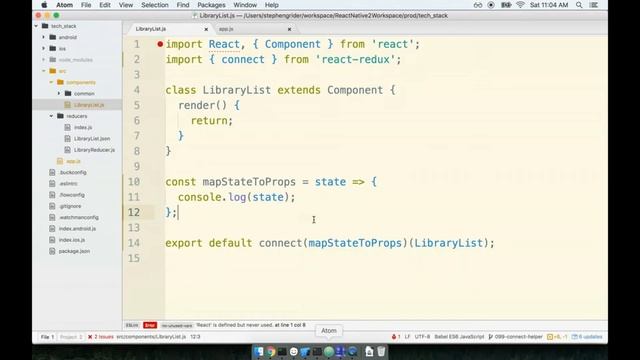The height and width of the screenshot is (360, 640).
Task: Click line number 10 in the gutter
Action: [134, 182]
